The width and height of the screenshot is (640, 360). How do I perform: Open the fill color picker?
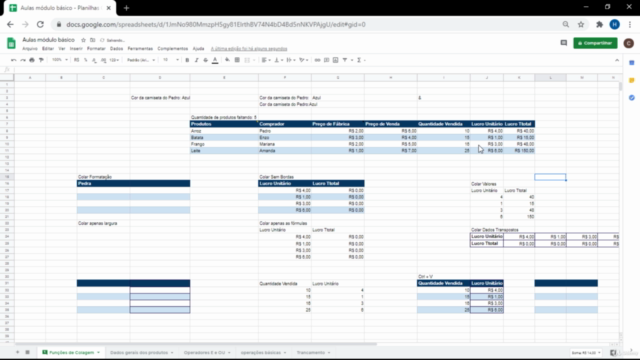click(x=227, y=60)
